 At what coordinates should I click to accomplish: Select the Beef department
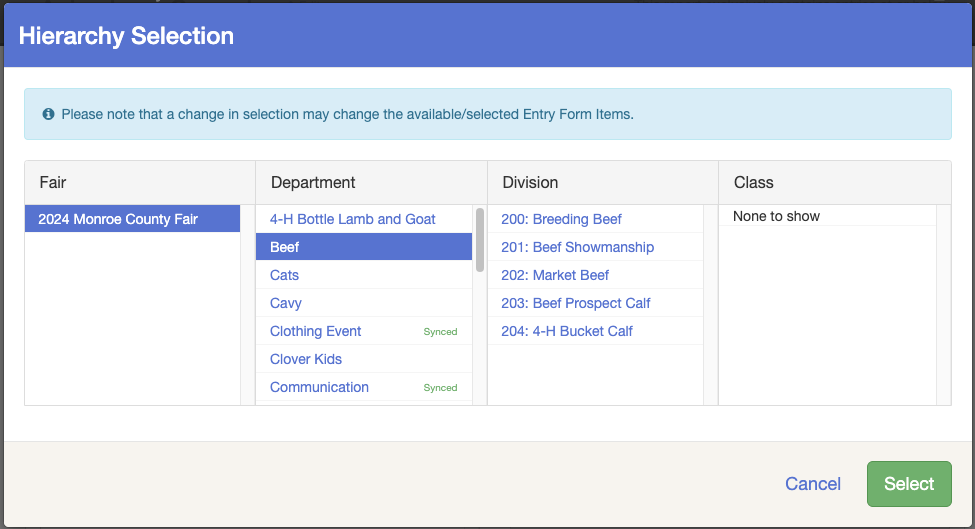(x=364, y=247)
